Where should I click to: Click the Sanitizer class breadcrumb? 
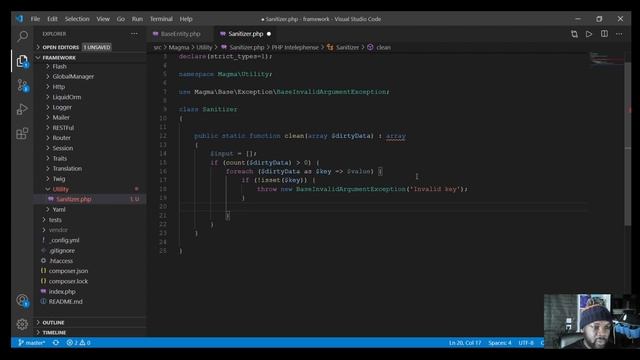point(343,47)
